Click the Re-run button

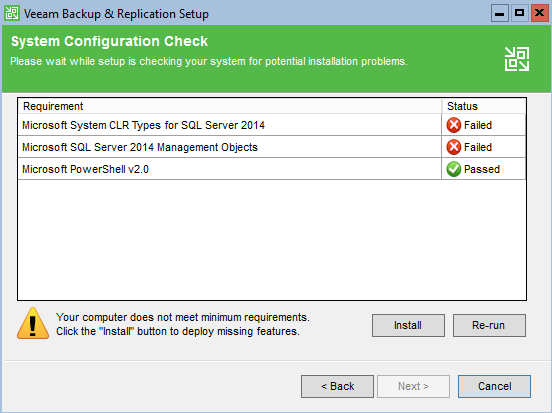[x=489, y=325]
